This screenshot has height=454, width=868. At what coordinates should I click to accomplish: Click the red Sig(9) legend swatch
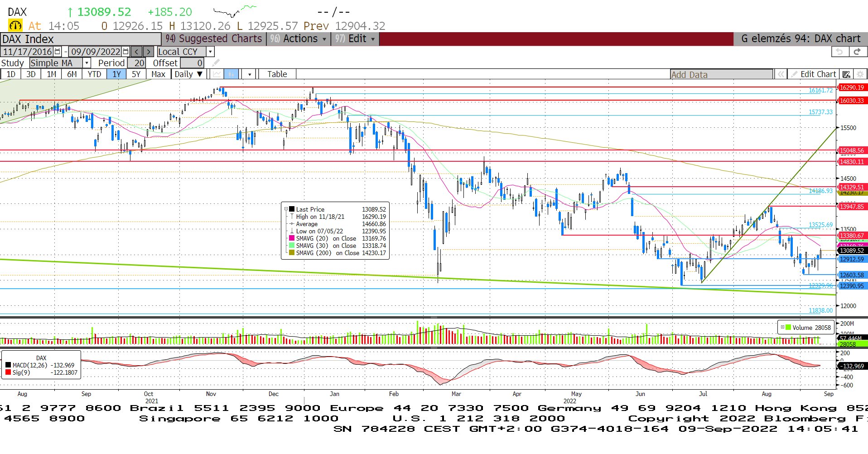pos(8,372)
